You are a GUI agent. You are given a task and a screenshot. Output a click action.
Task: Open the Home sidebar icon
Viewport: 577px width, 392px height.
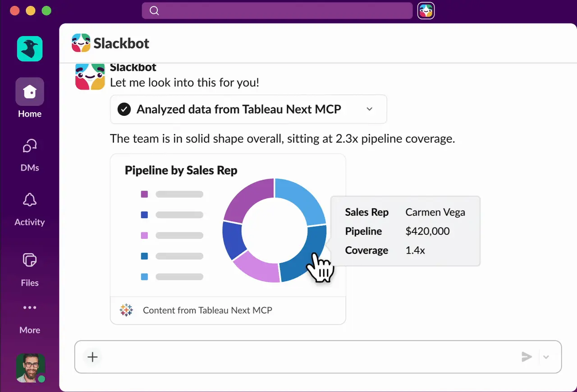30,91
